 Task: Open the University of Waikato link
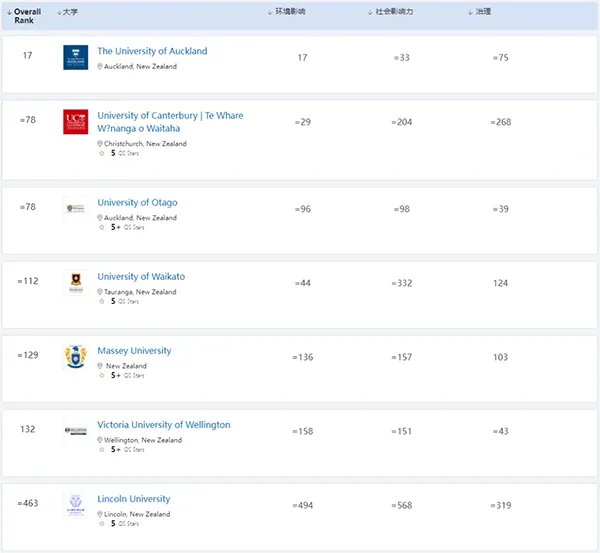point(141,277)
